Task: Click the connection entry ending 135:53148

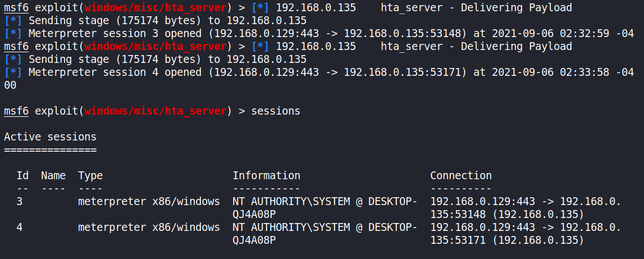Action: [x=526, y=208]
